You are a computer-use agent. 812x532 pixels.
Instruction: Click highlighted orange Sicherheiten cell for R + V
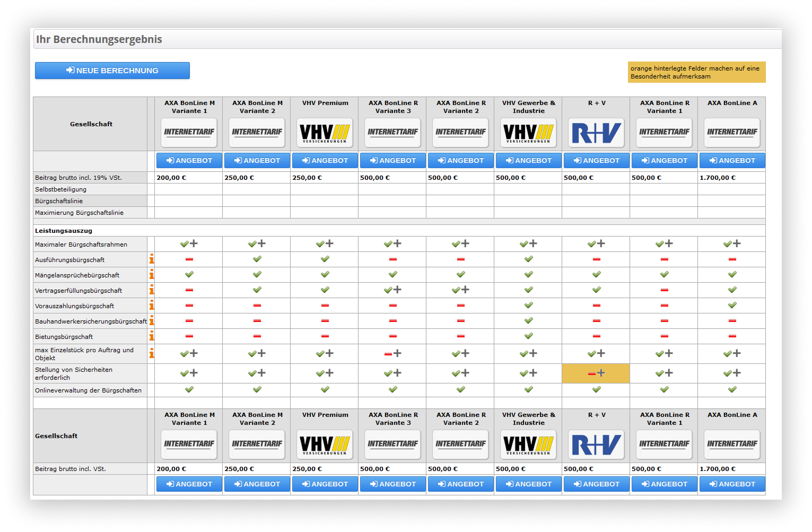596,373
